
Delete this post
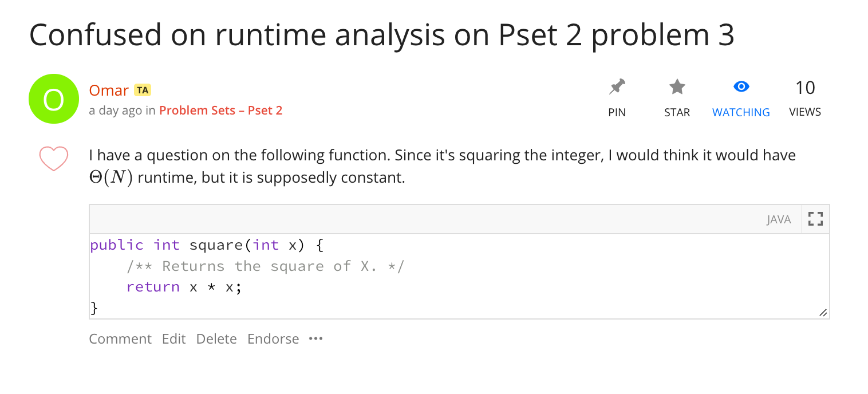coord(216,339)
